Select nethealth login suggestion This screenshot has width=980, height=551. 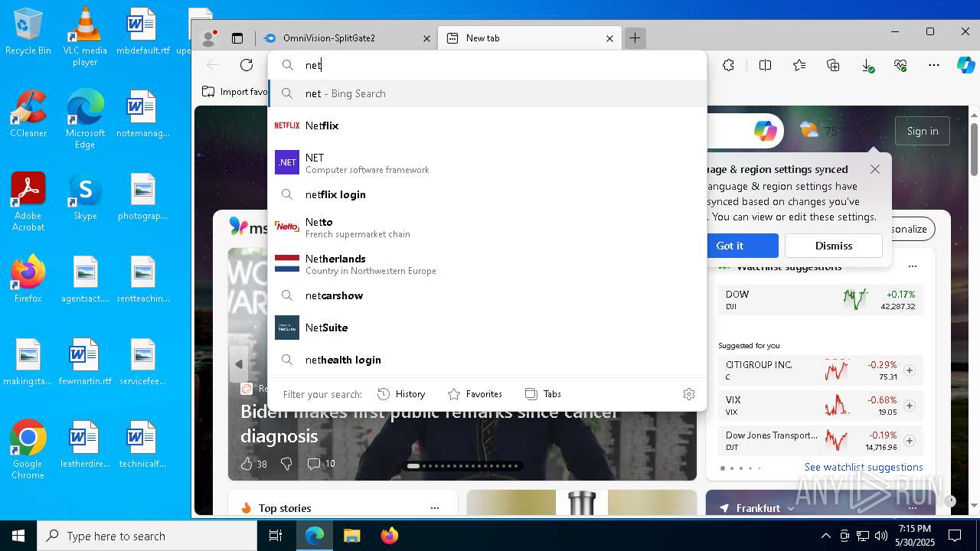pyautogui.click(x=487, y=360)
